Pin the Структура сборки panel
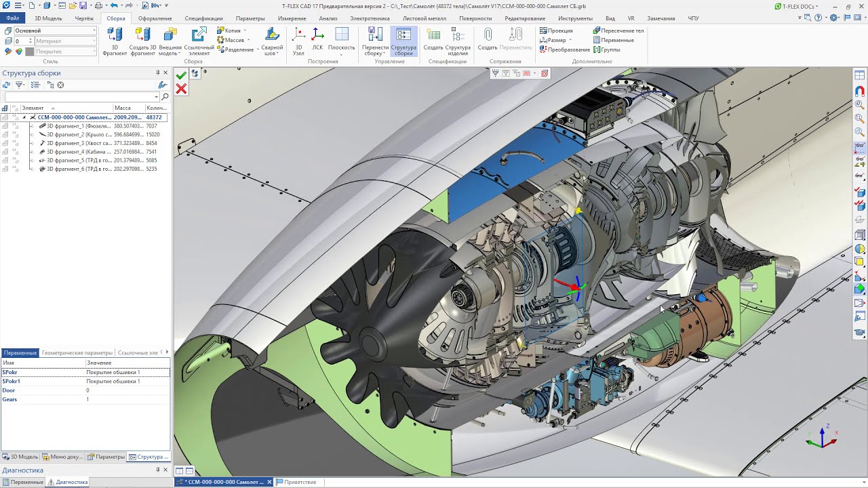Viewport: 868px width, 488px height. point(158,73)
